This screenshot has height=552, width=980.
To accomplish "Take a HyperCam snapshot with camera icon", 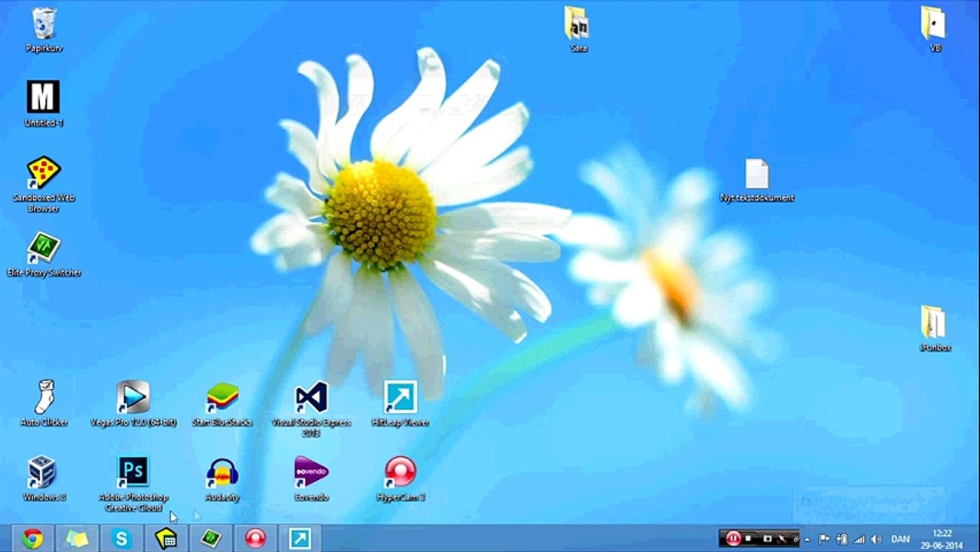I will (768, 539).
